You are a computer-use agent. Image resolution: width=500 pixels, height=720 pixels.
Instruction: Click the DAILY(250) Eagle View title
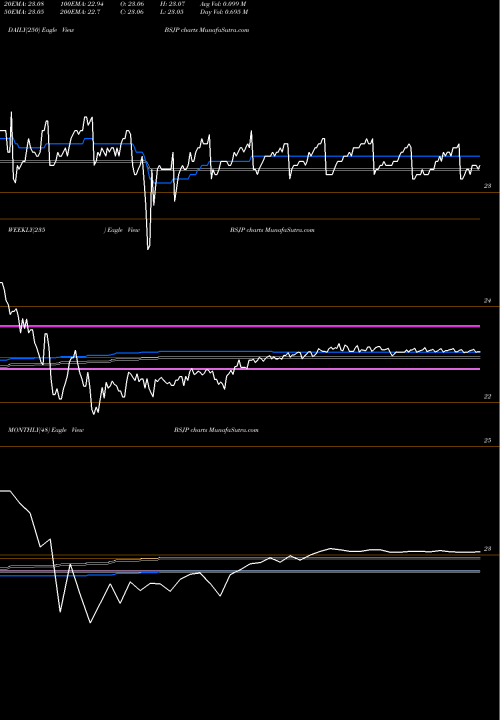[x=41, y=30]
